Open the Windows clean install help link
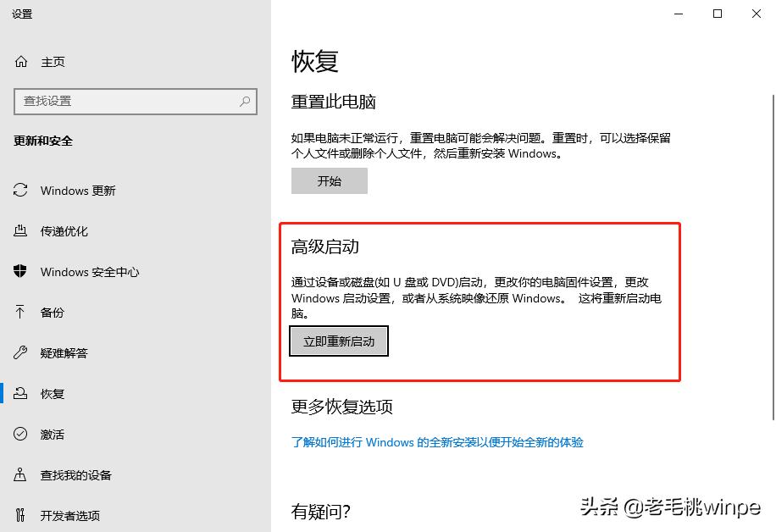Viewport: 776px width, 532px height. click(x=437, y=442)
